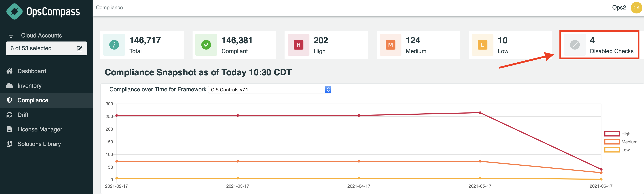Open the '6 of 53 selected' accounts selector
This screenshot has height=194, width=644.
pyautogui.click(x=47, y=48)
